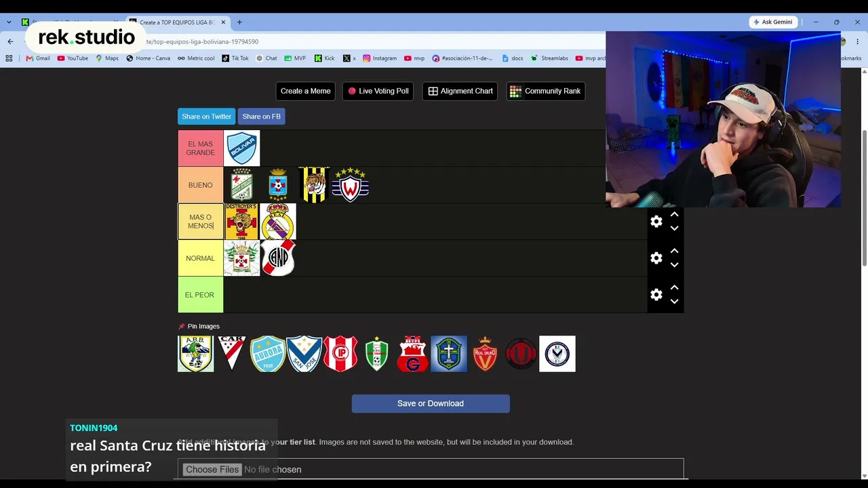Edit the EL MAS GRANDE tier label
The height and width of the screenshot is (488, 868).
[201, 148]
